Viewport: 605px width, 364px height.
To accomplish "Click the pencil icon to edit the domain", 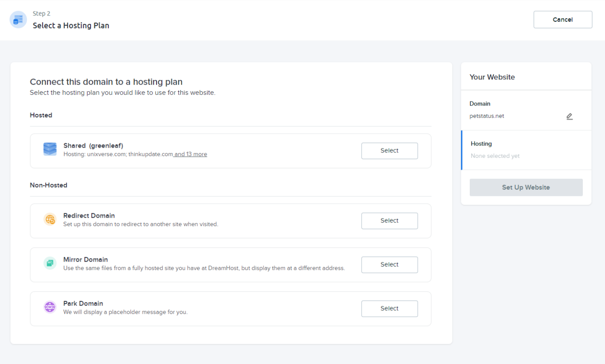I will click(570, 116).
